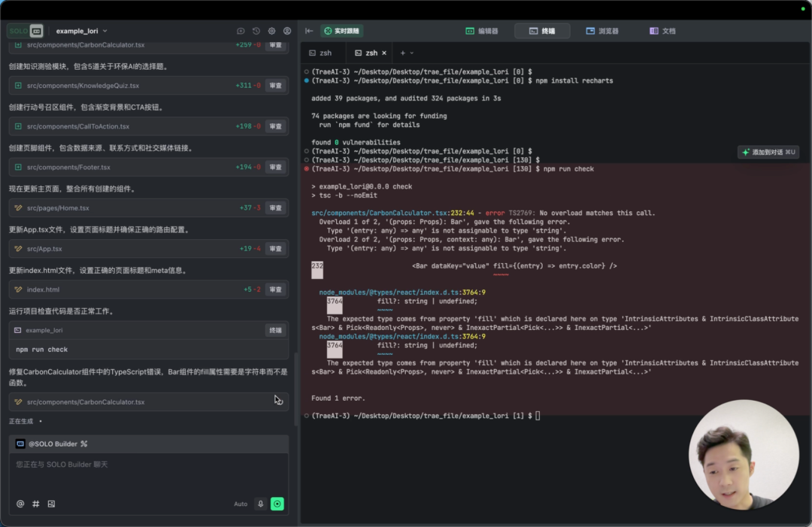
Task: Click the 添加到对话 add to chat button
Action: click(768, 152)
